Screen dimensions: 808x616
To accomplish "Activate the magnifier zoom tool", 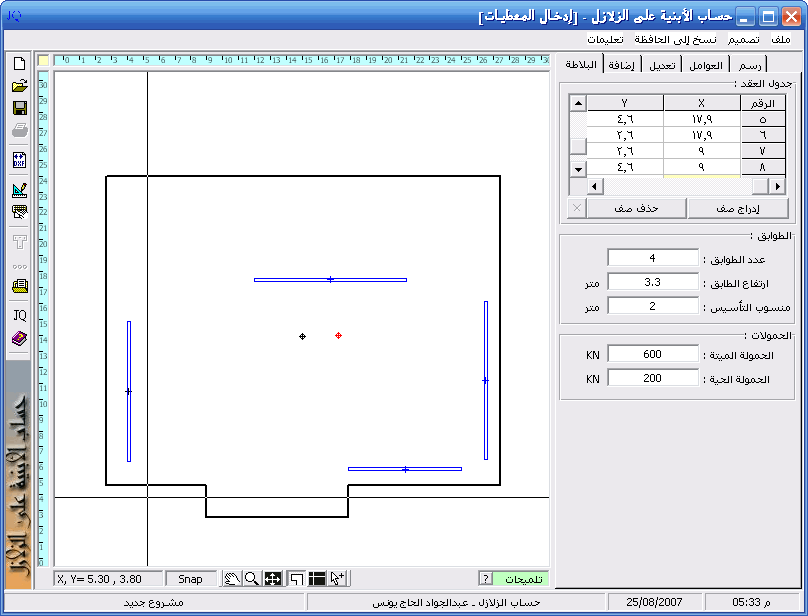I will 252,579.
